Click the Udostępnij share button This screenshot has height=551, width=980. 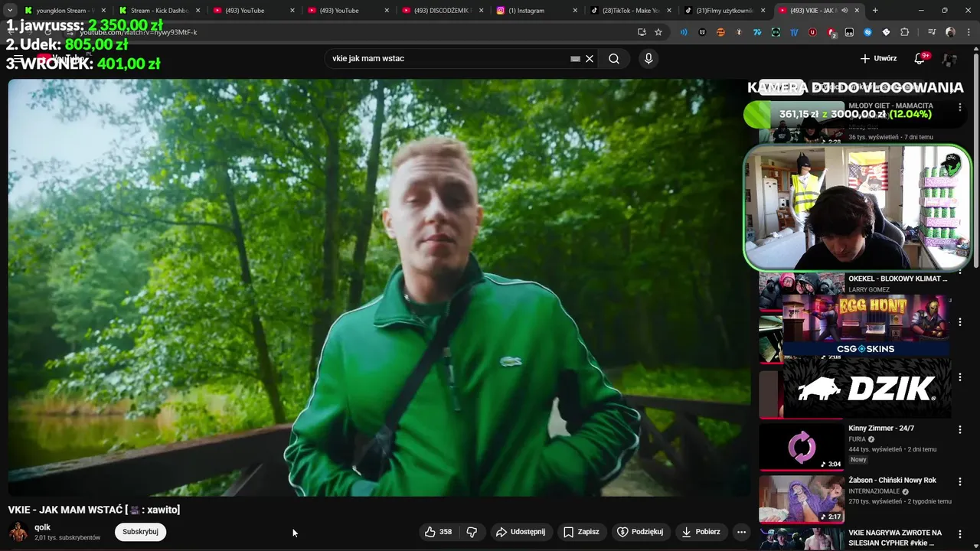point(521,532)
